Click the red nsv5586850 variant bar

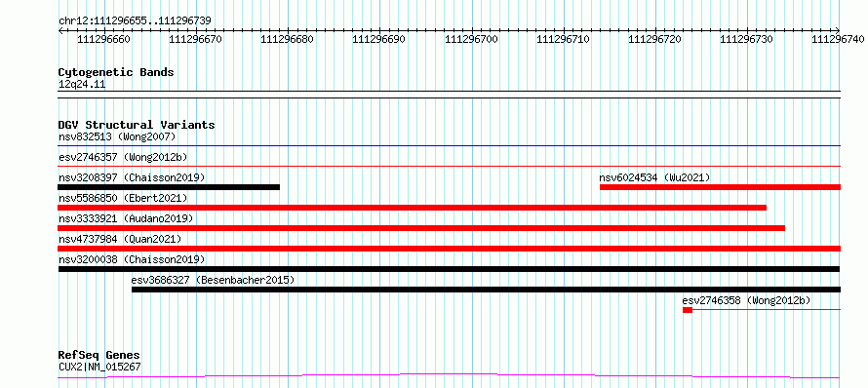point(413,208)
